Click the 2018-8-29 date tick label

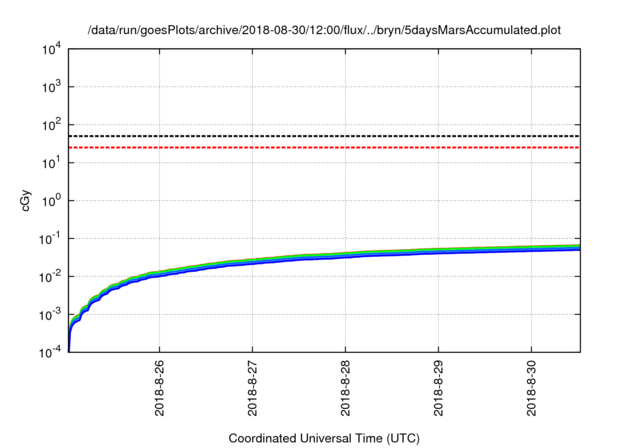coord(438,388)
